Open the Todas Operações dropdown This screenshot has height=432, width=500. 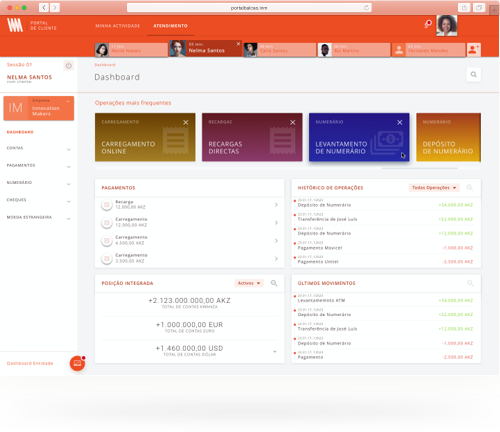point(434,188)
